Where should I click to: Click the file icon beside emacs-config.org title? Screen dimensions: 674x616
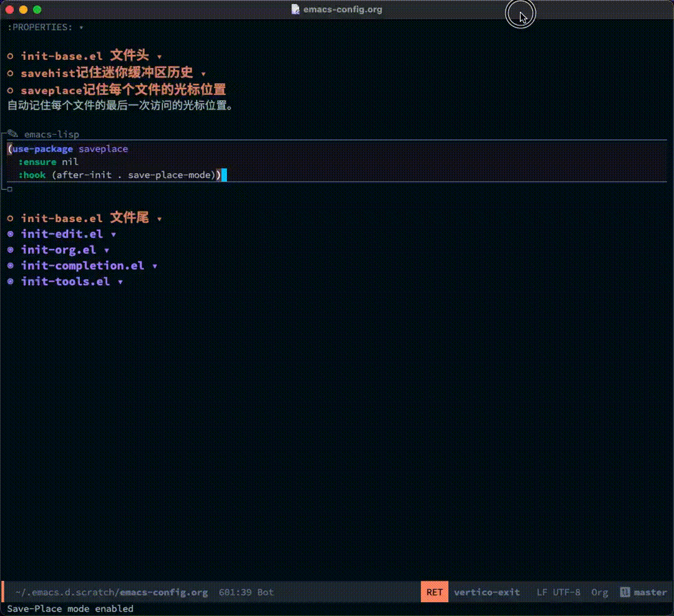click(295, 9)
